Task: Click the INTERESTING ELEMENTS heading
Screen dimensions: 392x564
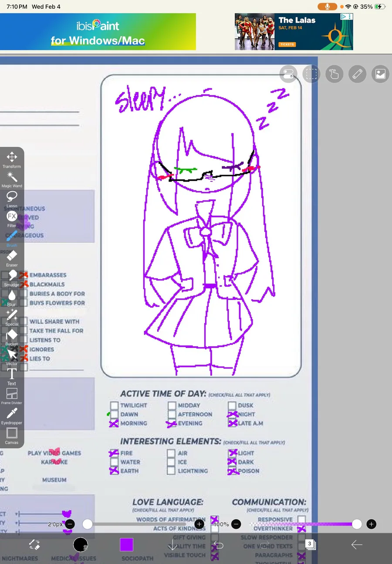Action: click(x=171, y=441)
